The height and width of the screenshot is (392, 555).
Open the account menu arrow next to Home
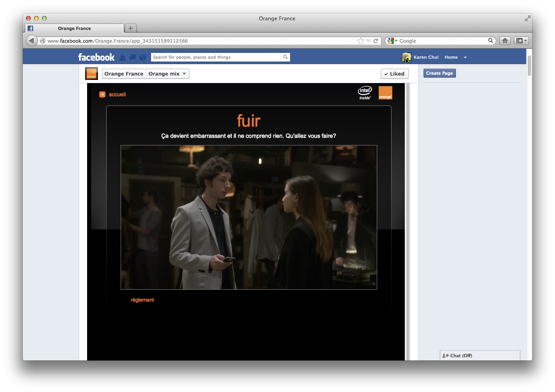tap(465, 58)
